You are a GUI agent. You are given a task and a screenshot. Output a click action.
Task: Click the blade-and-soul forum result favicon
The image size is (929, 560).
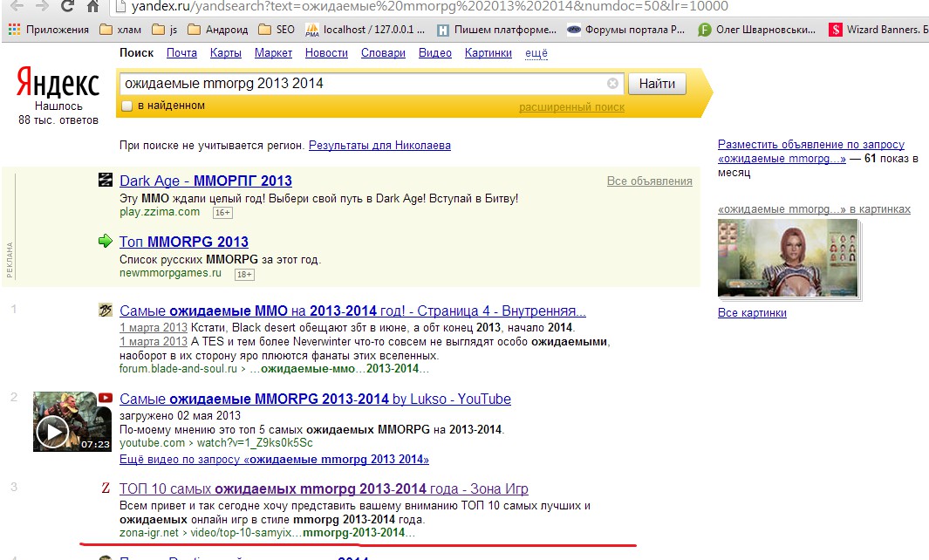106,310
